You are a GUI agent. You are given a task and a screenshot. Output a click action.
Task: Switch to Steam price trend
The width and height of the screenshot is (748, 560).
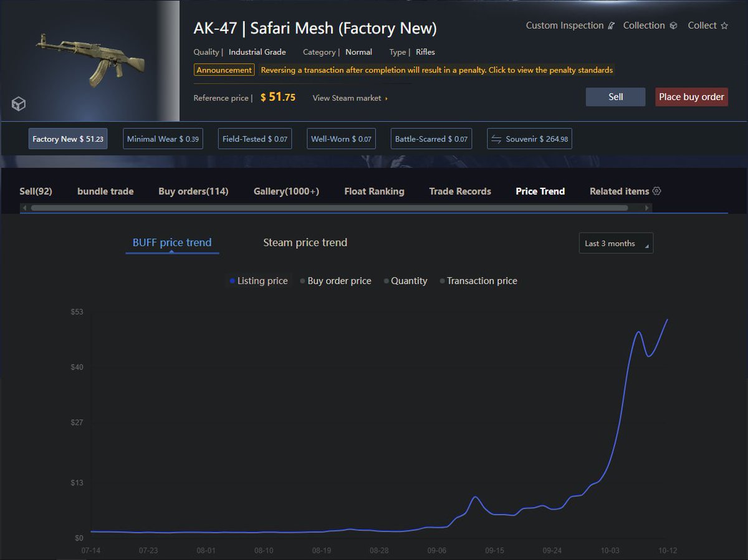click(305, 243)
